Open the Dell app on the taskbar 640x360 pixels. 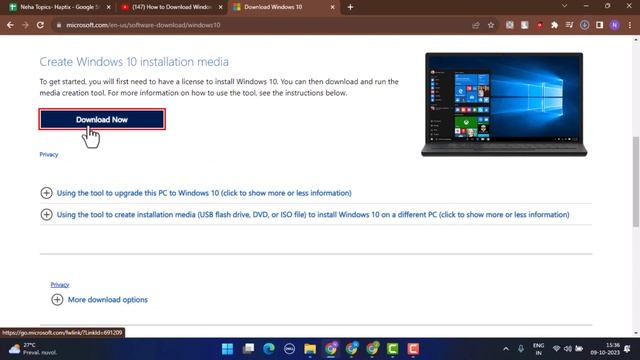pyautogui.click(x=289, y=349)
